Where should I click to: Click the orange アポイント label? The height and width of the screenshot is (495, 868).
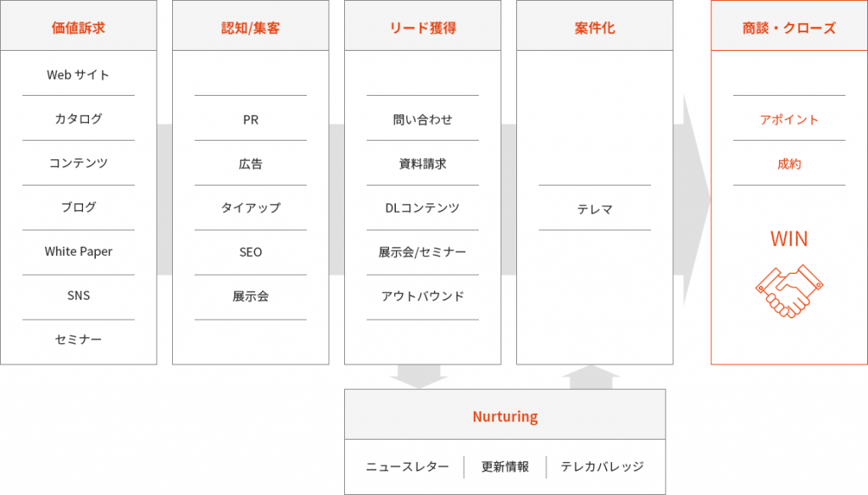pyautogui.click(x=789, y=120)
